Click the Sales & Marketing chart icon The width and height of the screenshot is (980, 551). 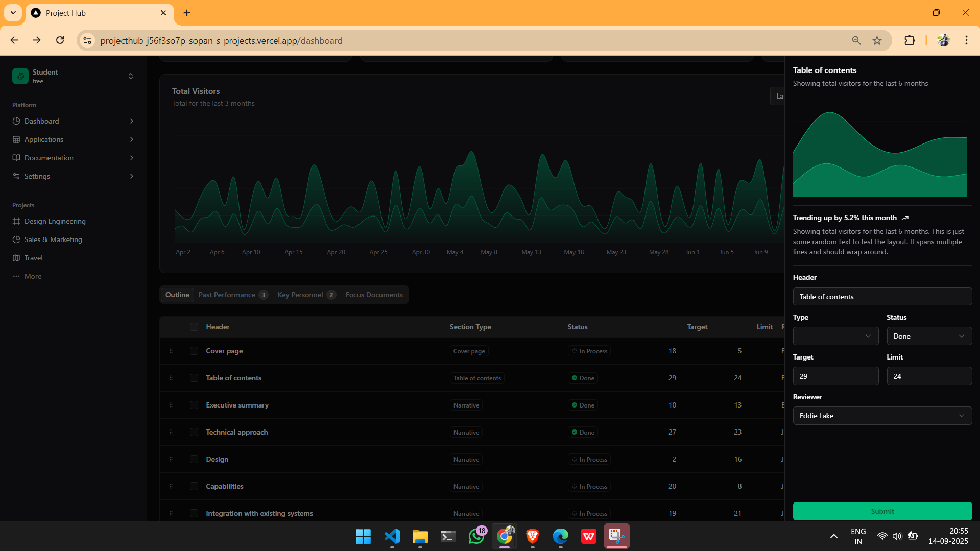[x=16, y=239]
